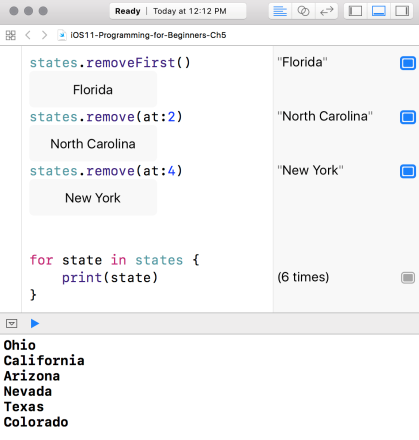The height and width of the screenshot is (440, 419).
Task: Go forward in file history
Action: (44, 35)
